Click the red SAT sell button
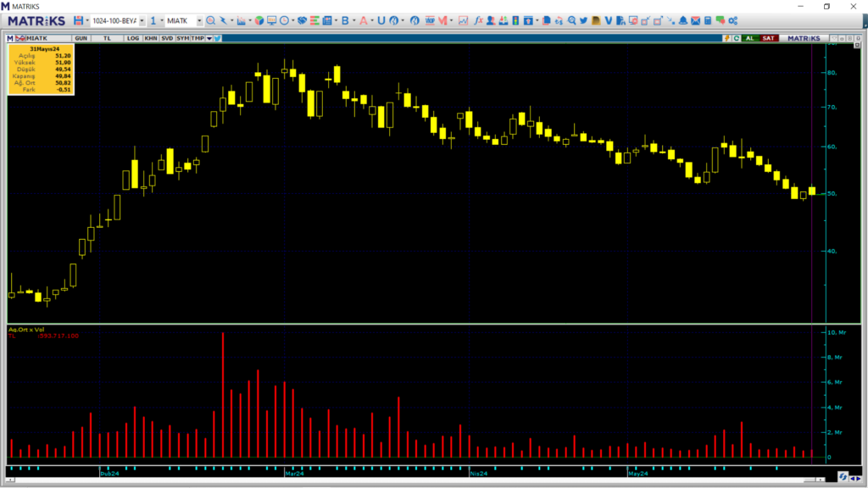Screen dimensions: 868x488 (768, 38)
